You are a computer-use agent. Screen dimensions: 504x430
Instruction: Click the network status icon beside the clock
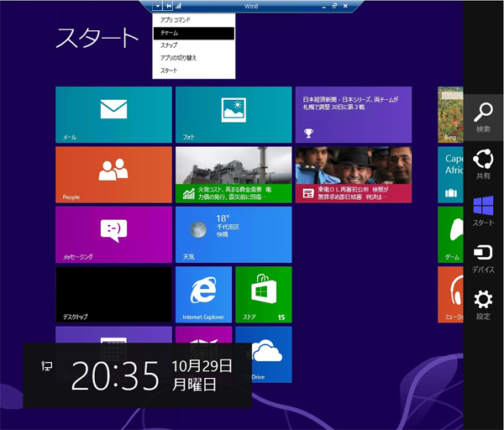pyautogui.click(x=46, y=366)
